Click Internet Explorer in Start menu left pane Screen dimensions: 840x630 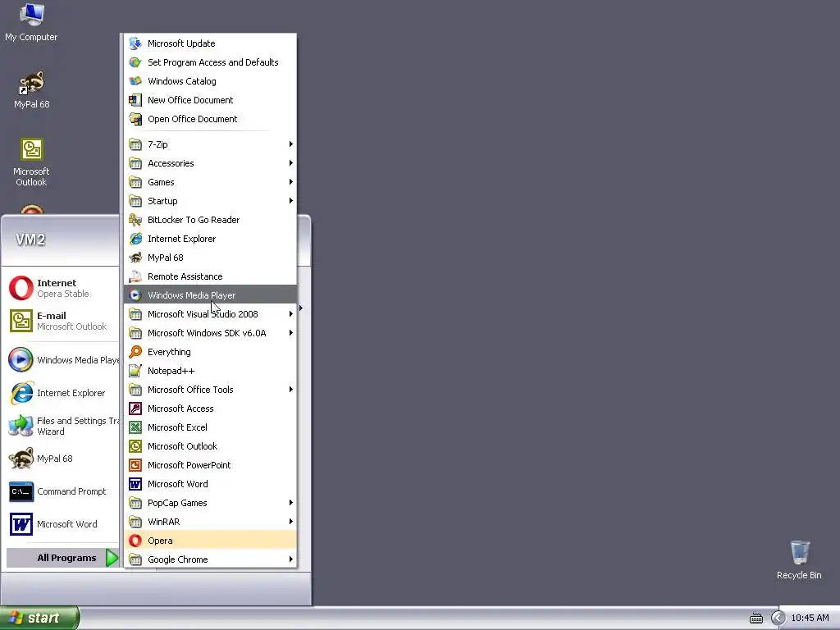coord(63,393)
